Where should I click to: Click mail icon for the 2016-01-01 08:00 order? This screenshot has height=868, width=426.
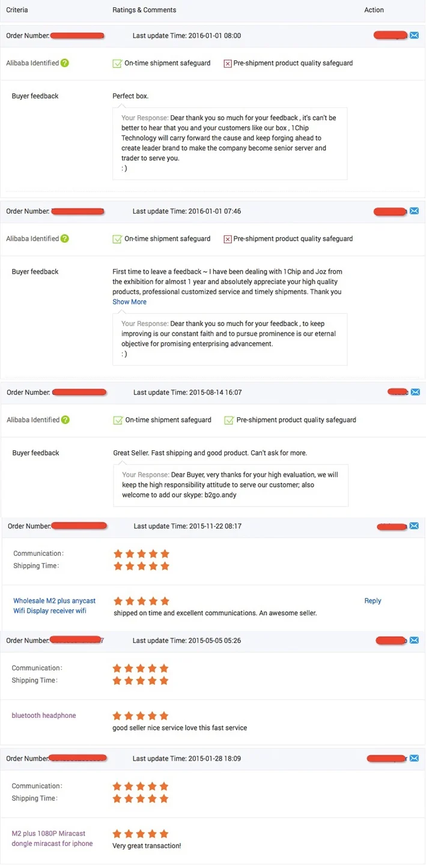(414, 35)
